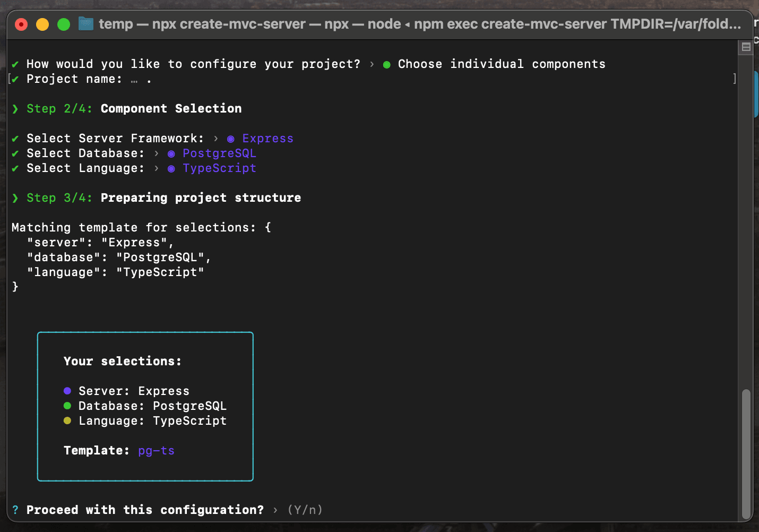
Task: Click the yellow Language dot in selections box
Action: click(x=67, y=421)
